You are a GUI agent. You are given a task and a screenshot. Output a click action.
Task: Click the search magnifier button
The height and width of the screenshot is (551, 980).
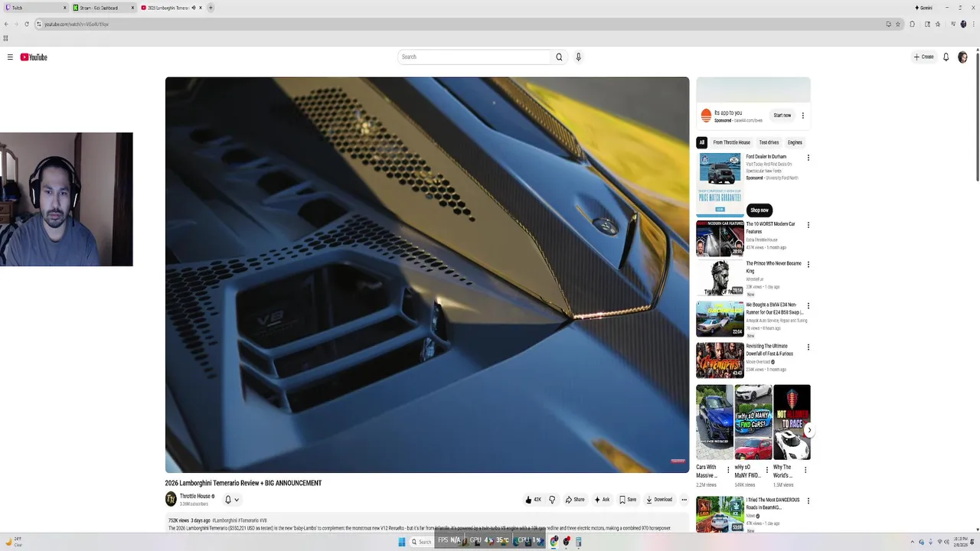click(559, 57)
